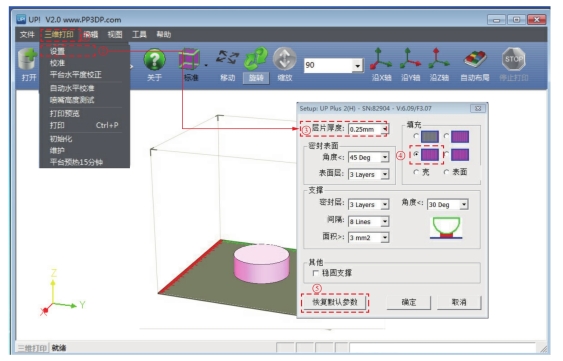The height and width of the screenshot is (361, 563).
Task: Confirm with the OK (确定) button
Action: pyautogui.click(x=409, y=302)
